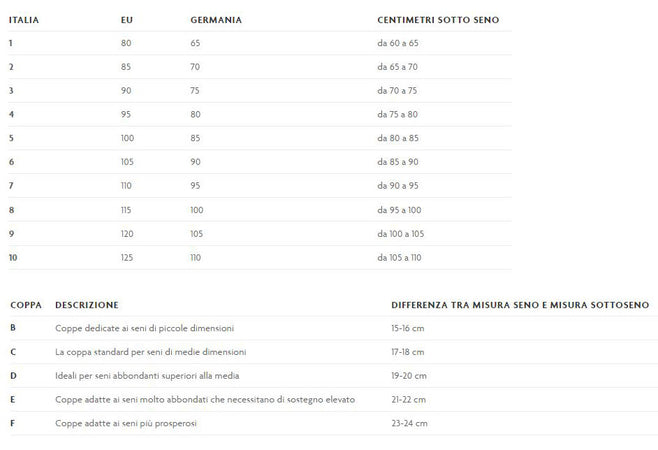
Task: Click the GERMANIA column header
Action: click(x=216, y=20)
